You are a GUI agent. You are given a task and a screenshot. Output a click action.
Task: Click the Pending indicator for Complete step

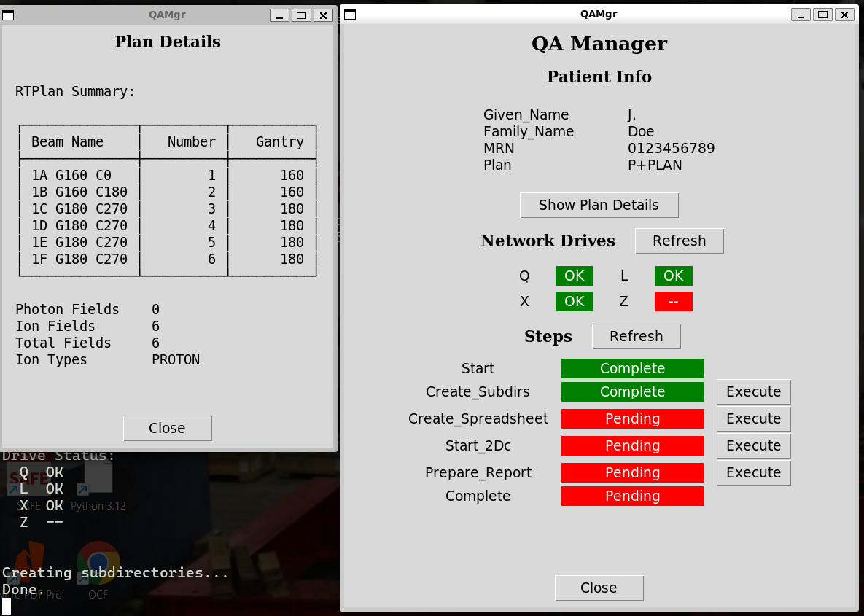[x=632, y=496]
